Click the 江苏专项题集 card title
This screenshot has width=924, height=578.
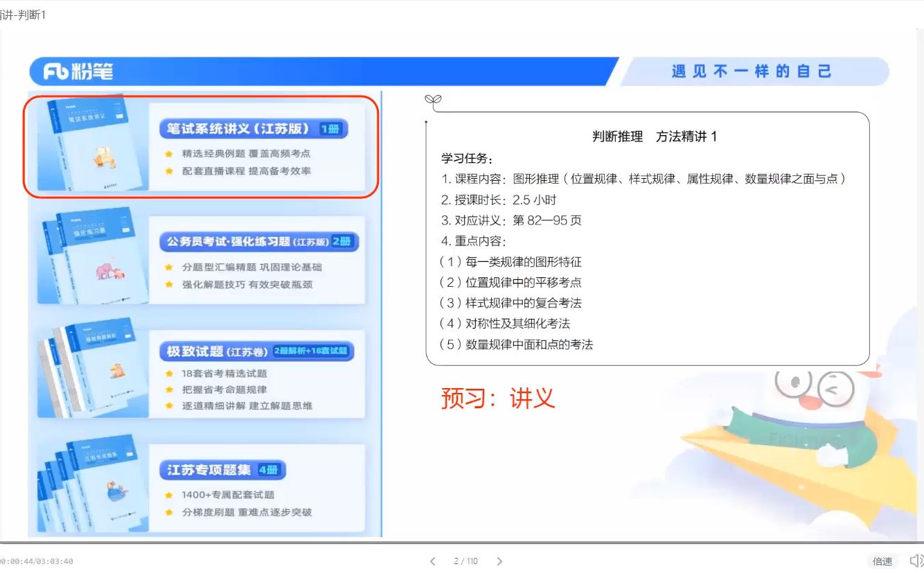pos(209,471)
